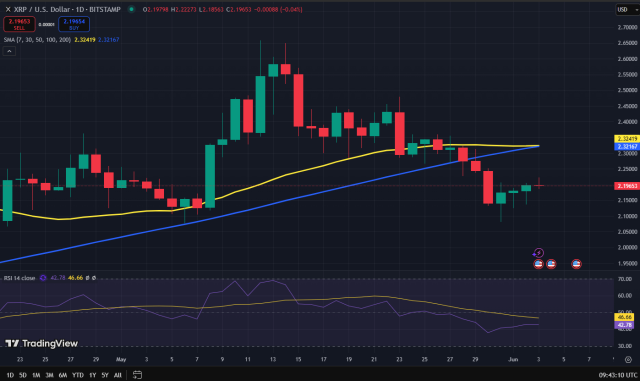
Task: Click the 09:43:10 UTC timezone label
Action: pyautogui.click(x=618, y=375)
